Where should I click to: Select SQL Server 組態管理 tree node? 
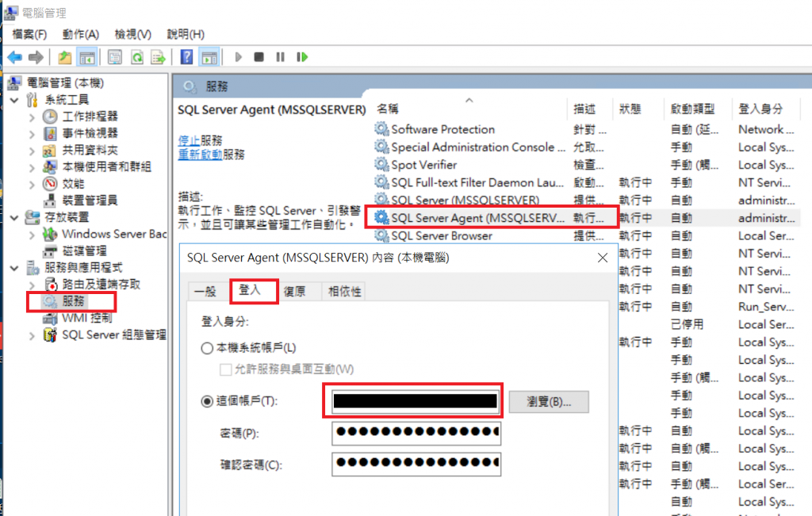coord(114,334)
